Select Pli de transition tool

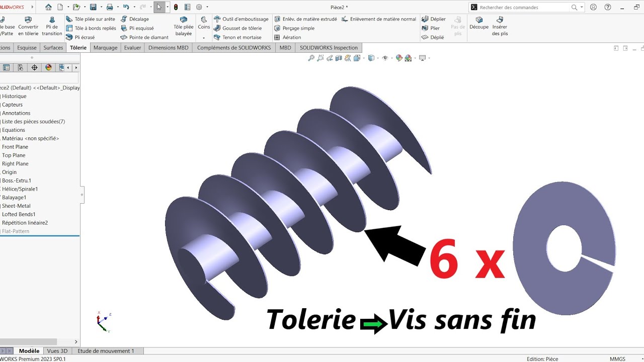point(52,26)
